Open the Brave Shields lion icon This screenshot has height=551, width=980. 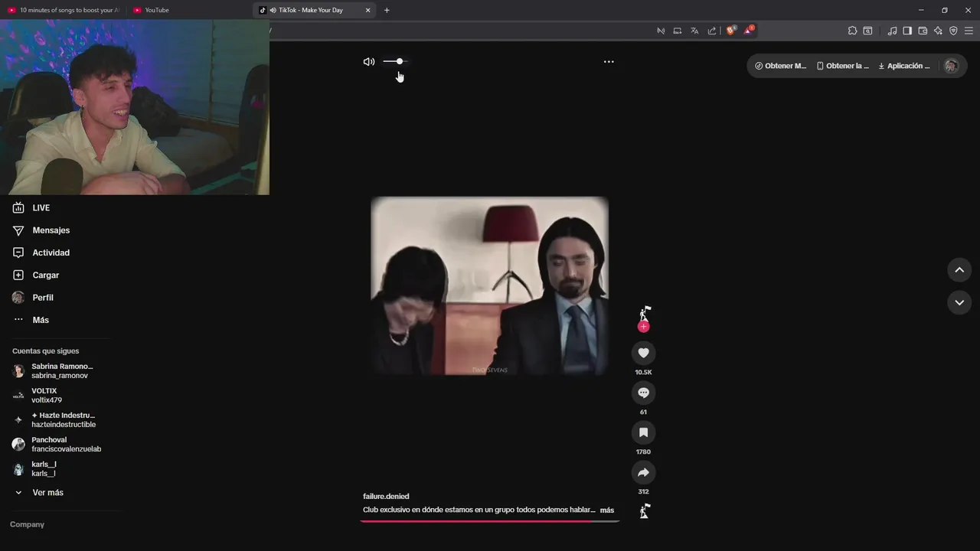[730, 31]
